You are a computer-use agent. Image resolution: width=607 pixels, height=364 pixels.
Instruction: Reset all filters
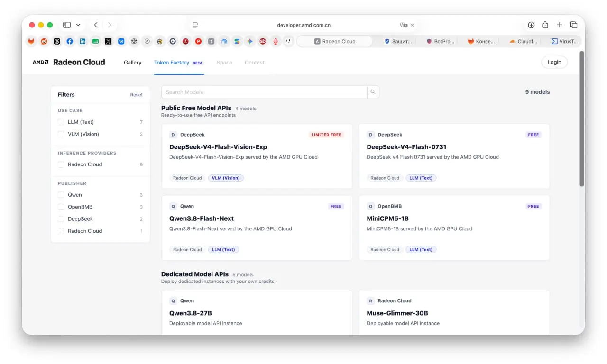137,95
